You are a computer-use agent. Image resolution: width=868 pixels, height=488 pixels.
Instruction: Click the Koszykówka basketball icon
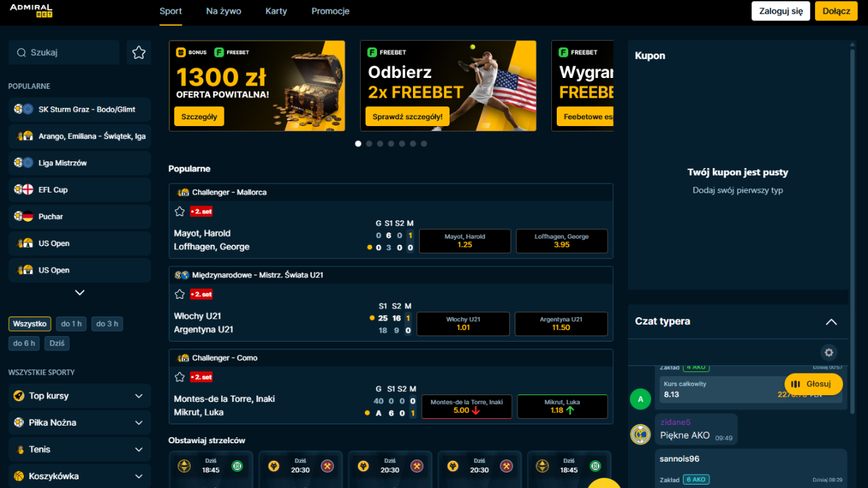pyautogui.click(x=19, y=476)
